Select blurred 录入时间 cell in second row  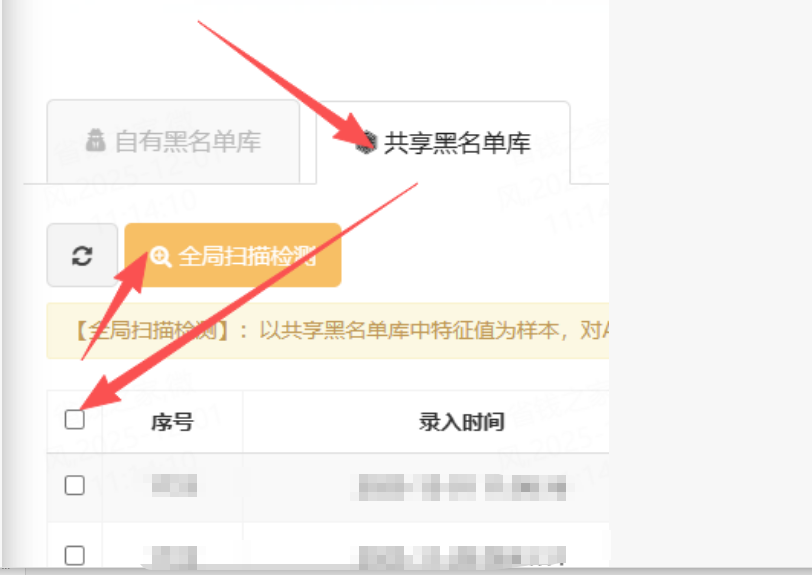462,556
